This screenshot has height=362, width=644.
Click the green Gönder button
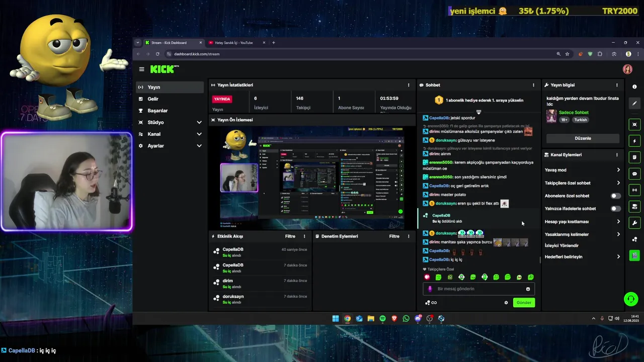pyautogui.click(x=524, y=303)
